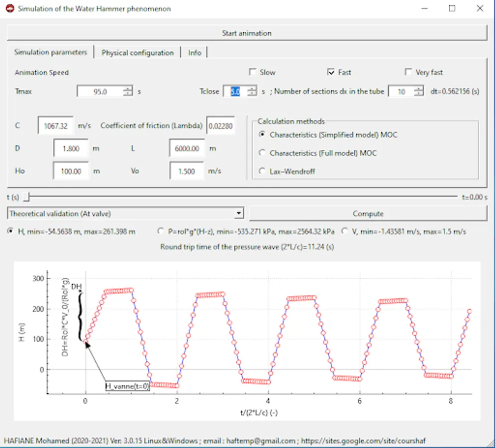Viewport: 495px width, 448px height.
Task: Click the number of sections dx field
Action: tap(401, 92)
